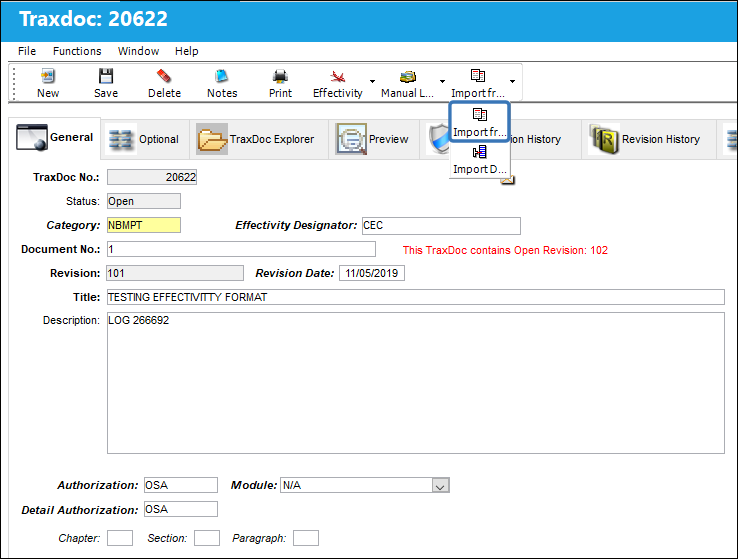
Task: Click inside the Description text area
Action: tap(416, 383)
